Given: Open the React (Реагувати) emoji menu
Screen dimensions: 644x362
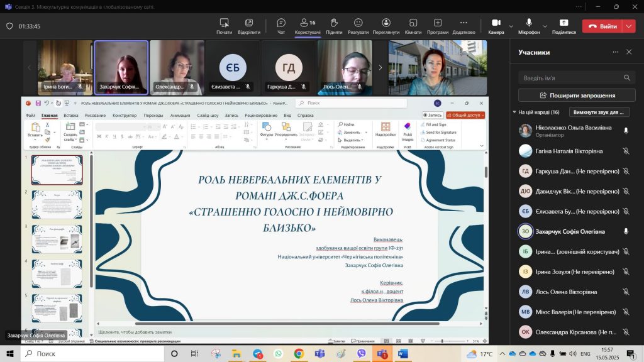Looking at the screenshot, I should click(x=358, y=26).
